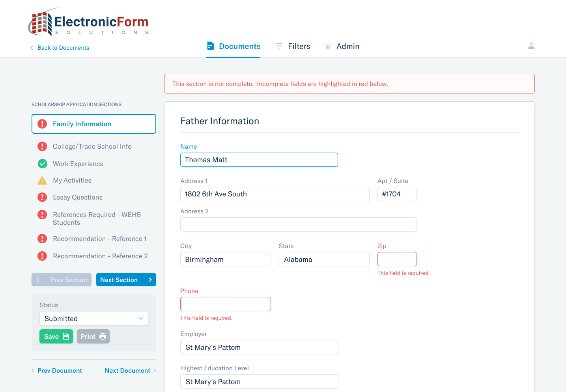Click the Admin user icon in navigation

(327, 46)
